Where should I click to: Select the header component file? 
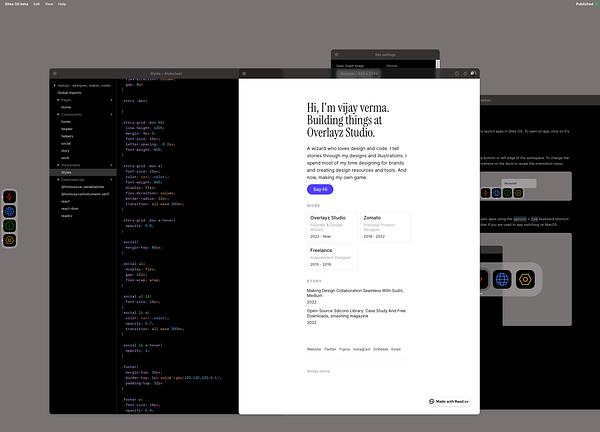(67, 129)
